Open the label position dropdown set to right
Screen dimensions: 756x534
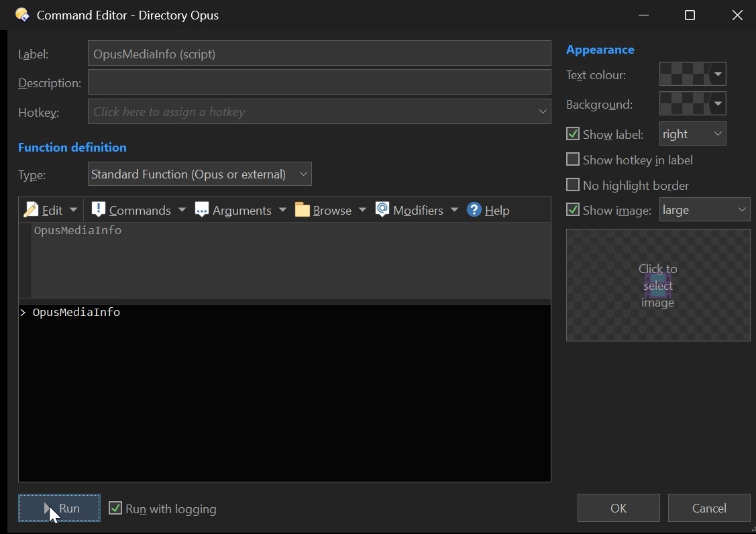(x=692, y=134)
